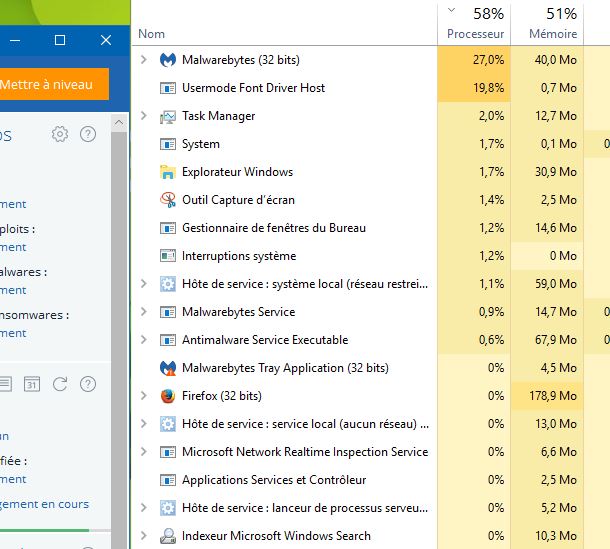Screen dimensions: 610x549
Task: Click the Malwarebytes (32 bits) process icon
Action: [168, 60]
